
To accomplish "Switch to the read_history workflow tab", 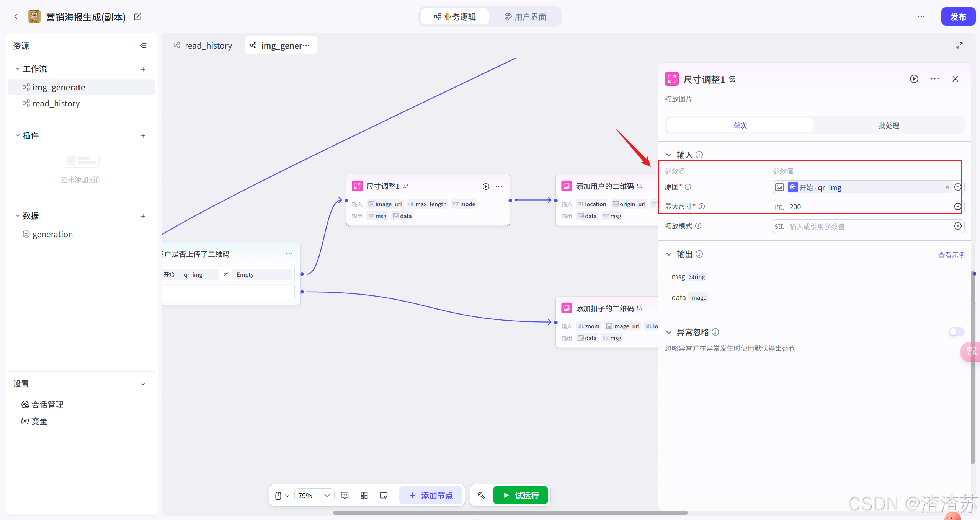I will tap(203, 46).
